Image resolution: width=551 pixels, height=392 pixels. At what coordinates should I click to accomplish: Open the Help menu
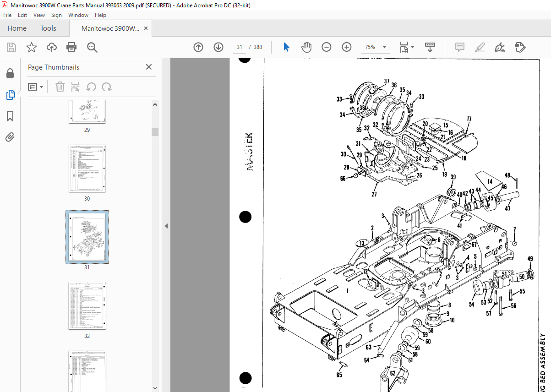click(x=100, y=15)
